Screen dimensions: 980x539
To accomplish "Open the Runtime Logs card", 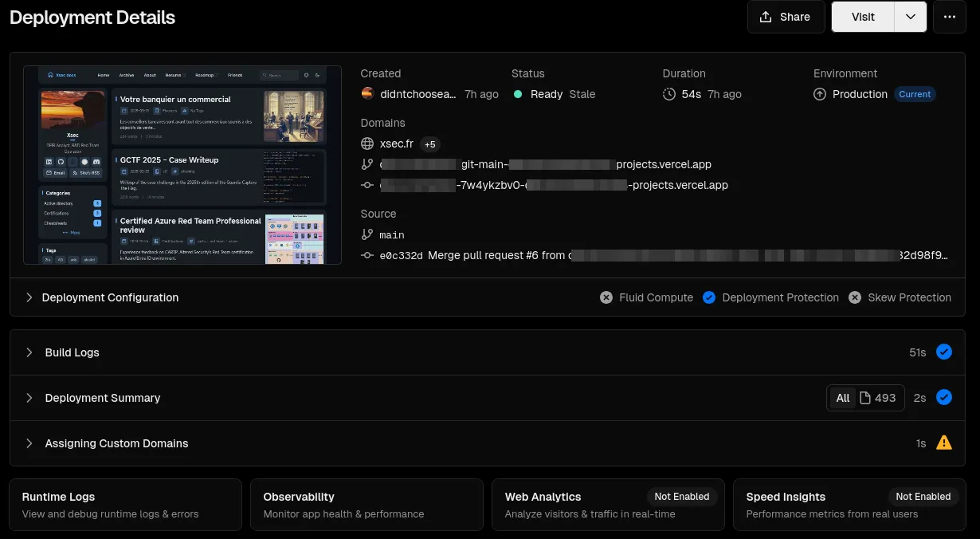I will point(125,505).
